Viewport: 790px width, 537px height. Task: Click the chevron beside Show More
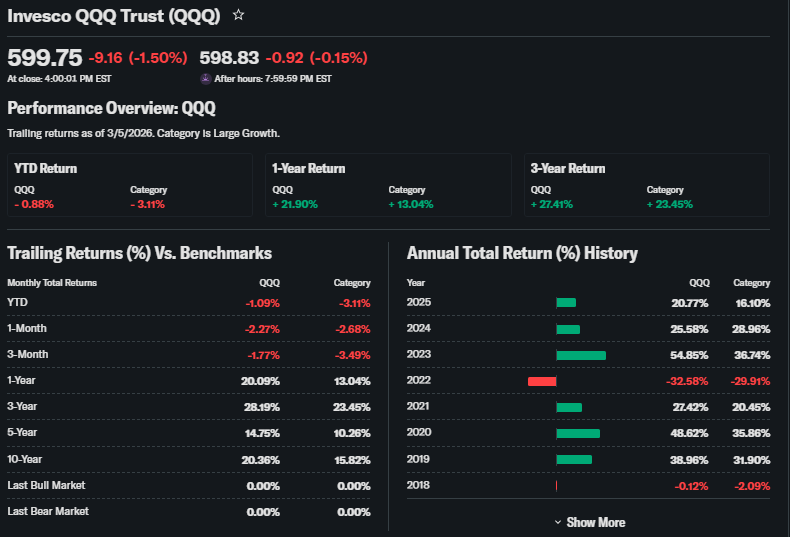tap(558, 522)
